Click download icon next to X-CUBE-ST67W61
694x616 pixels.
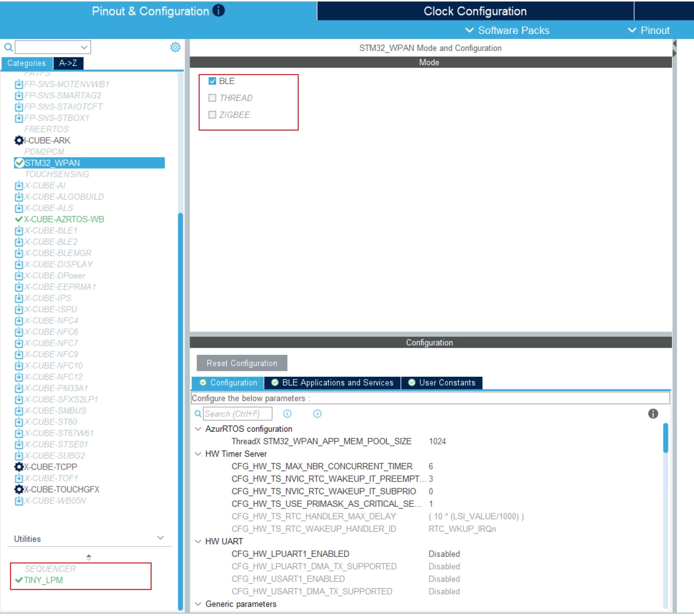19,433
